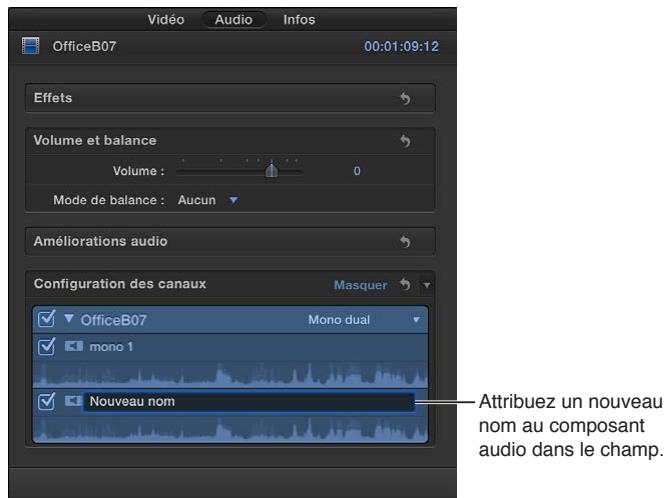665x498 pixels.
Task: Select the Audio tab
Action: [234, 20]
